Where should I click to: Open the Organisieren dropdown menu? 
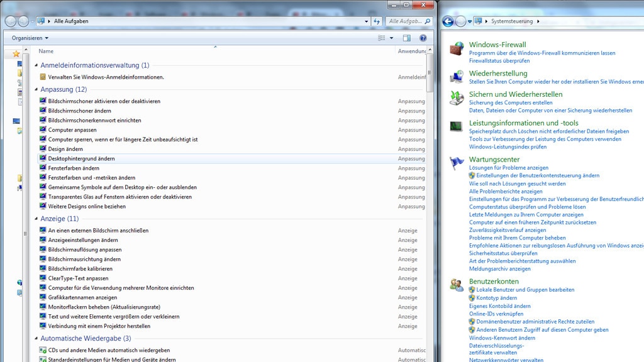30,38
